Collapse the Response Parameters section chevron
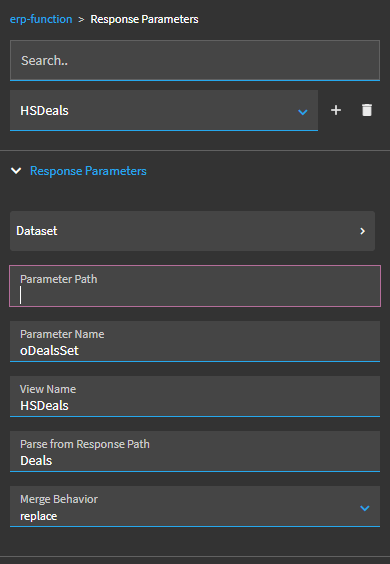Screen dimensions: 390x564 coord(16,170)
